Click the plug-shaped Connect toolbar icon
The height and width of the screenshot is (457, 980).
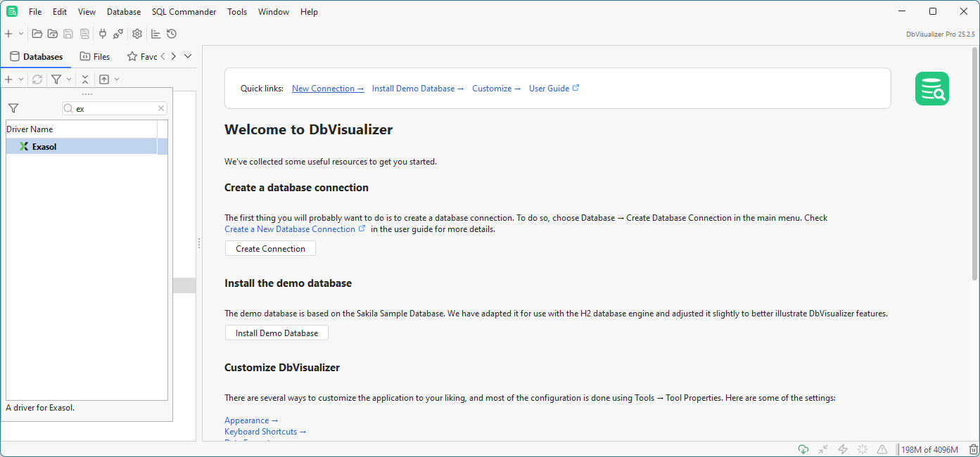pos(103,34)
